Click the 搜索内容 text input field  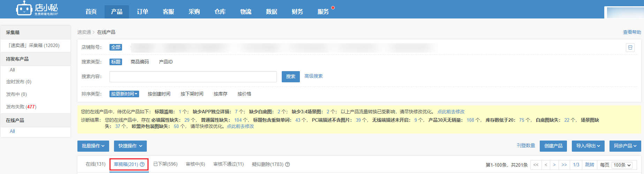[193, 77]
